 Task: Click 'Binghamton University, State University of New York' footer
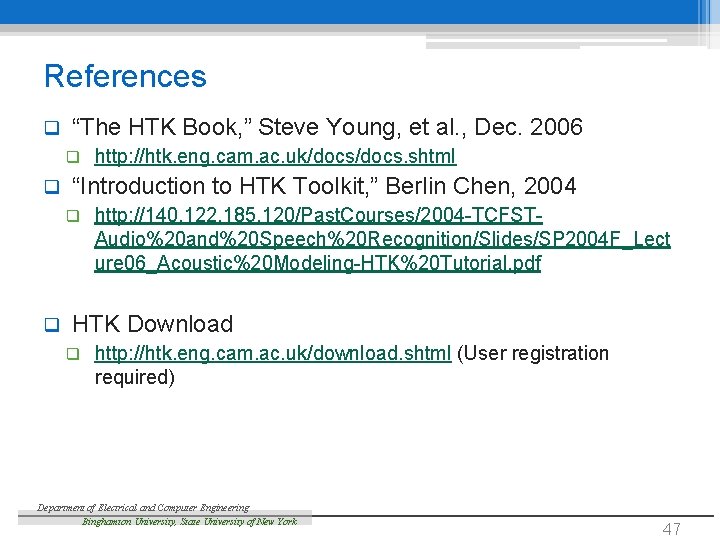[x=190, y=522]
